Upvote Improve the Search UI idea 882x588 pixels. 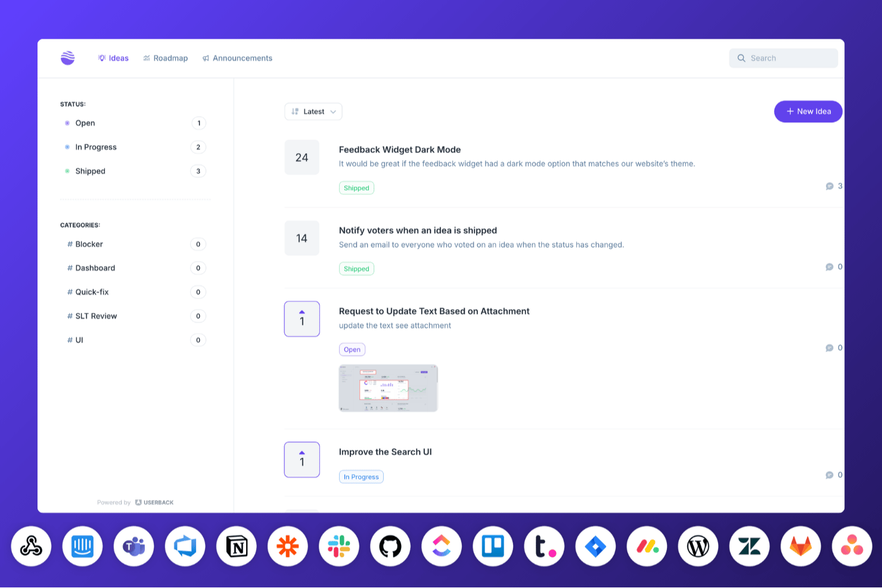pos(302,459)
